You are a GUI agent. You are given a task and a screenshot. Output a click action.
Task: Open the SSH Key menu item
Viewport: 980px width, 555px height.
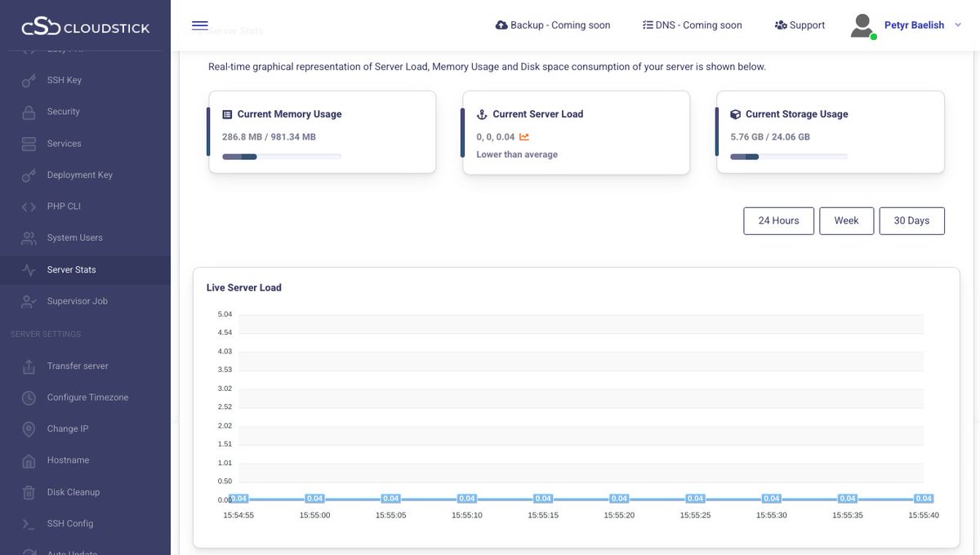[x=65, y=80]
